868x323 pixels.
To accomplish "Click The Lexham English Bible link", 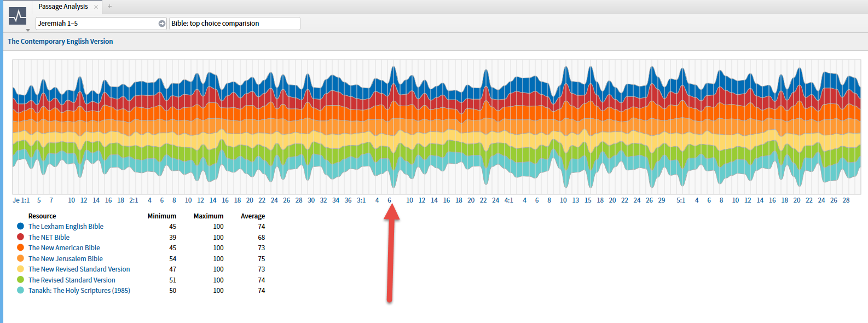I will pyautogui.click(x=66, y=227).
